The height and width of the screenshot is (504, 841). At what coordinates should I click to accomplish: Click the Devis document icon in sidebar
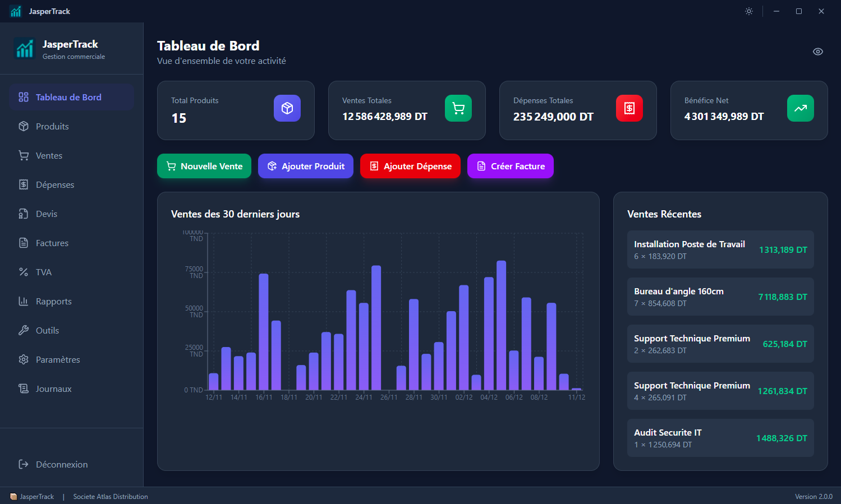point(24,214)
